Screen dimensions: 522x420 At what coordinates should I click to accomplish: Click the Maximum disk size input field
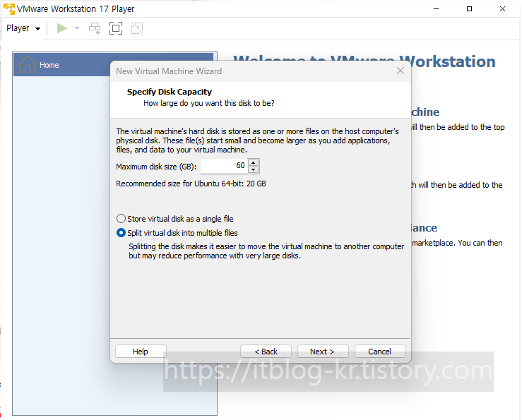pyautogui.click(x=224, y=166)
